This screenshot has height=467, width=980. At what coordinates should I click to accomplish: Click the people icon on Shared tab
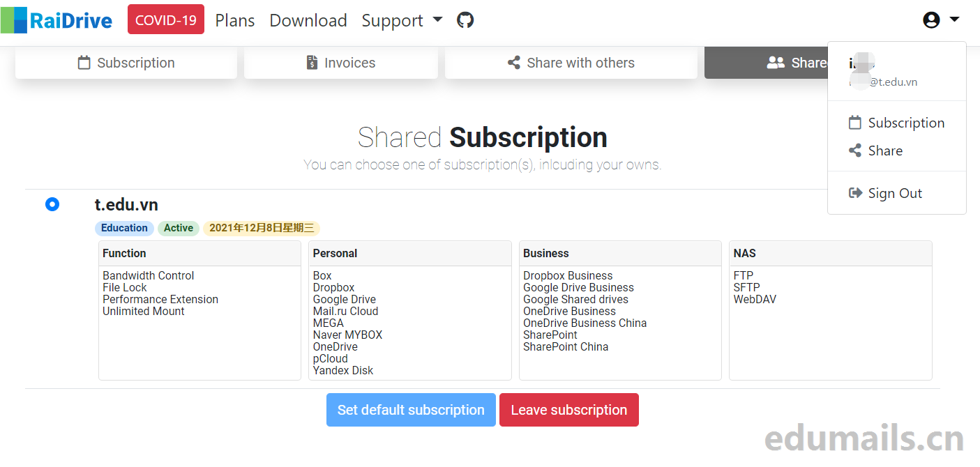(x=776, y=63)
